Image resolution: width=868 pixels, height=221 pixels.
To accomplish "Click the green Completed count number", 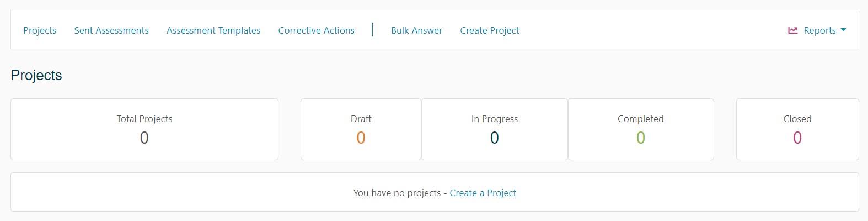I will (x=640, y=138).
